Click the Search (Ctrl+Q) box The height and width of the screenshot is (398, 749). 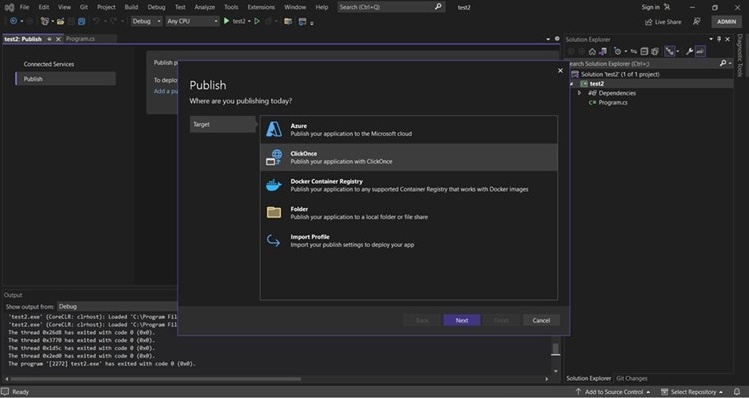click(391, 7)
